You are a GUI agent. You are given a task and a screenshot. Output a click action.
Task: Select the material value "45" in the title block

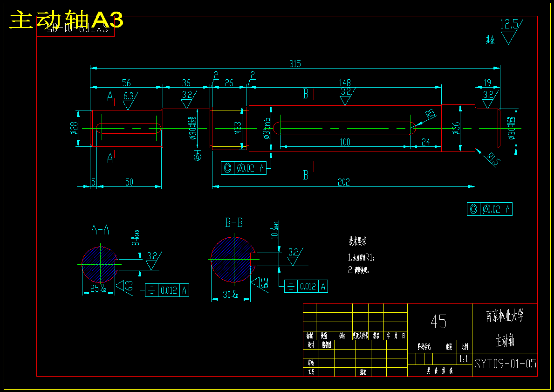(438, 322)
